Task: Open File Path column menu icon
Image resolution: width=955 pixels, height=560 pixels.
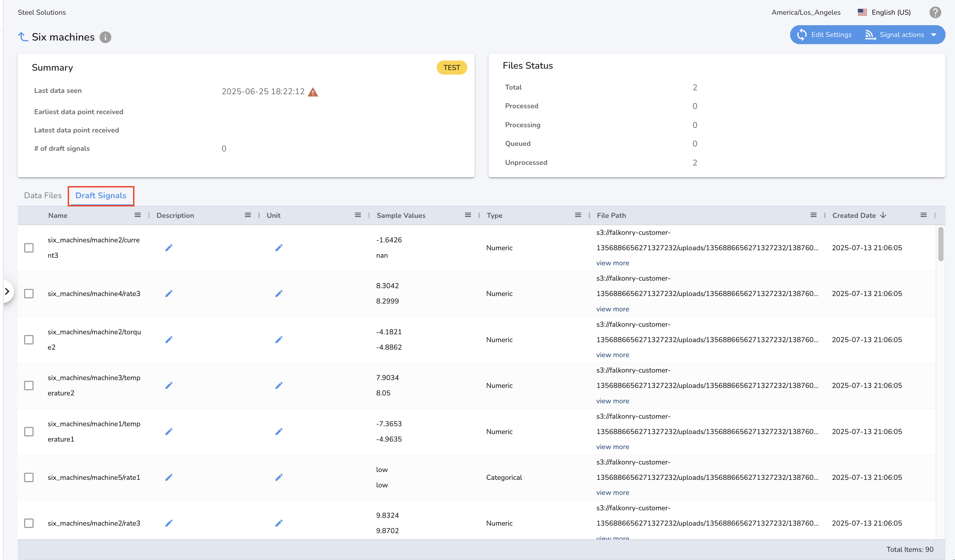Action: pos(813,215)
